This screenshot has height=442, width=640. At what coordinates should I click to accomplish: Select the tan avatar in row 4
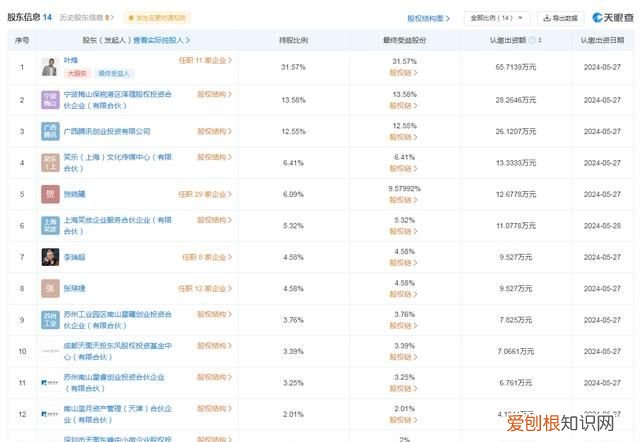click(50, 163)
